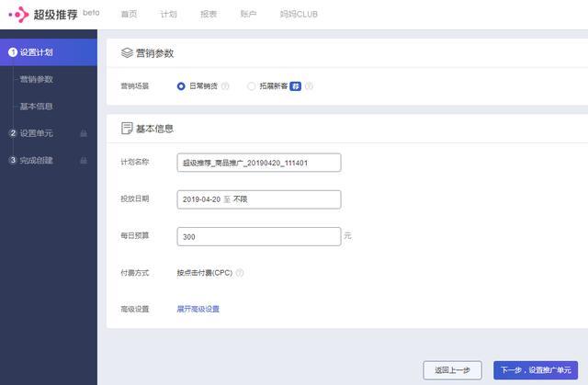Viewport: 588px width, 385px height.
Task: Click the 计划名称 text field
Action: click(258, 162)
